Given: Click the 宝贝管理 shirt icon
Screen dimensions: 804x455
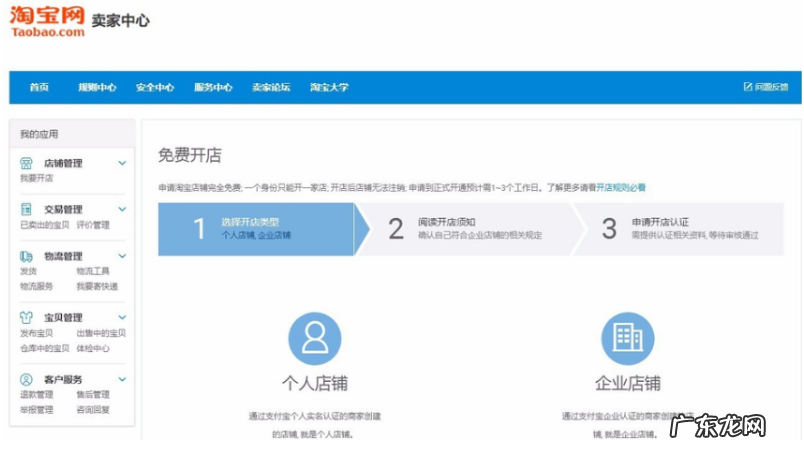Looking at the screenshot, I should click(26, 318).
